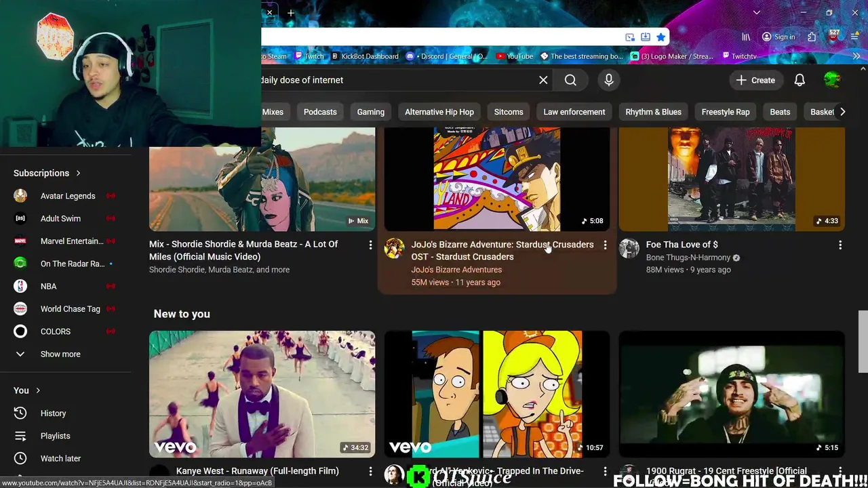Open the YouTube account avatar menu
868x488 pixels.
[x=832, y=80]
